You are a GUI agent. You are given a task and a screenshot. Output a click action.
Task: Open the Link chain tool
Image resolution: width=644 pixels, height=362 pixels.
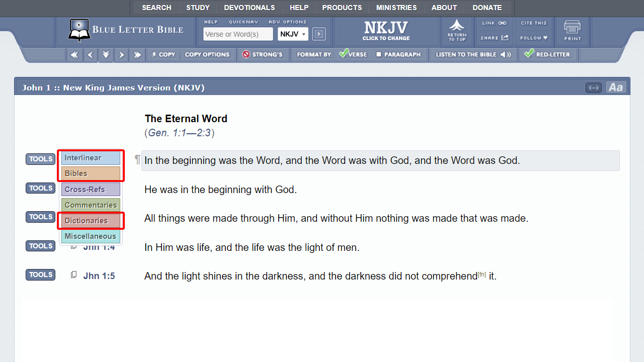pos(494,23)
